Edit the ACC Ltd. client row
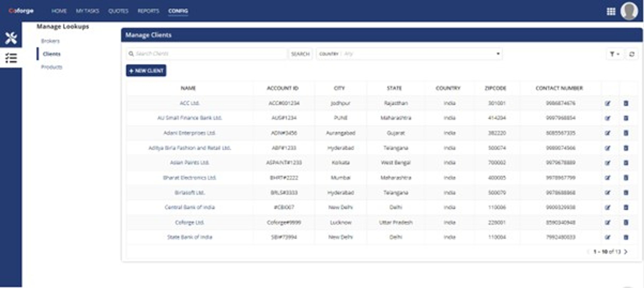This screenshot has width=644, height=288. [607, 103]
